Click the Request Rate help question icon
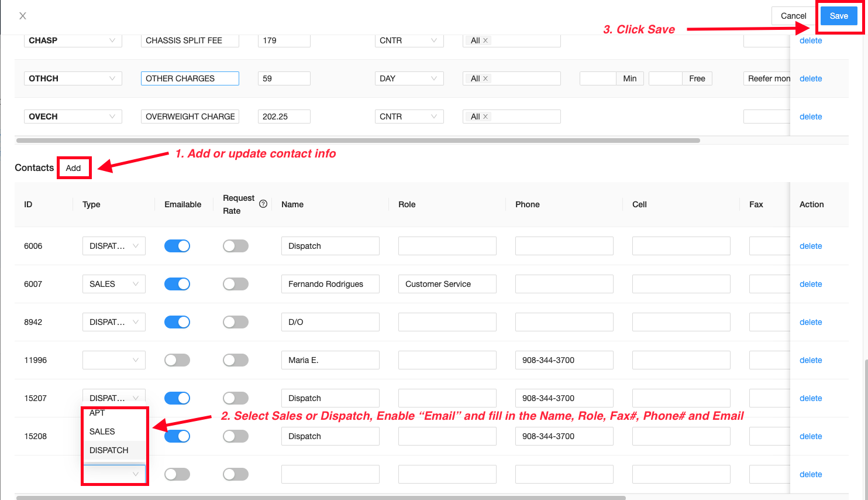Viewport: 868px width, 500px height. point(263,204)
